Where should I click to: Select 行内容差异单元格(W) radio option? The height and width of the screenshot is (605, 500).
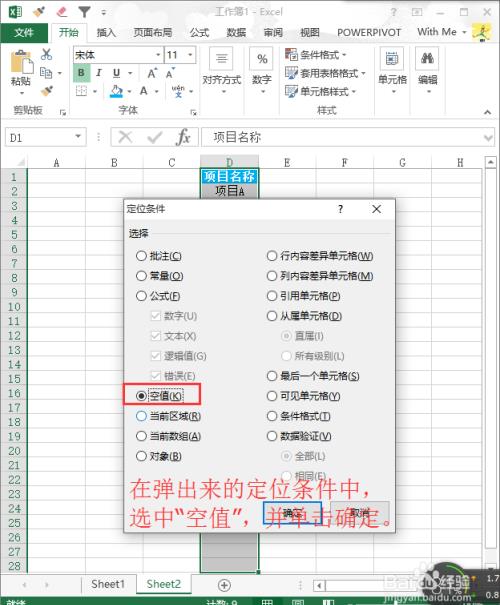click(x=320, y=256)
